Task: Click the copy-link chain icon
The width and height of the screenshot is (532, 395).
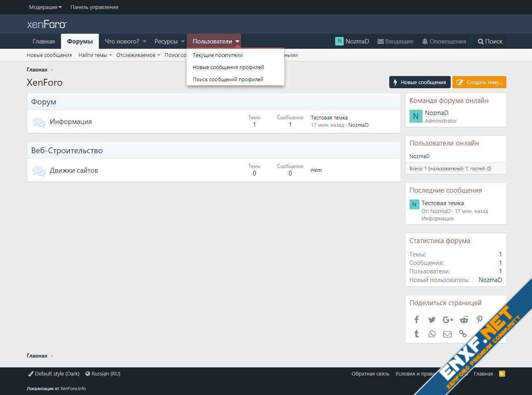Action: coord(463,334)
